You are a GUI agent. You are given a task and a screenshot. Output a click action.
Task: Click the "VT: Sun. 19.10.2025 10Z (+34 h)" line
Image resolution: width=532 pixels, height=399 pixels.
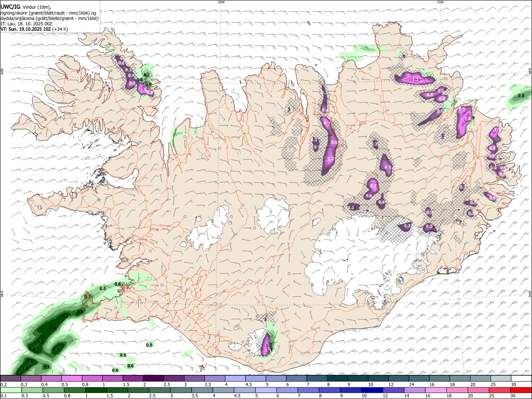(x=34, y=29)
